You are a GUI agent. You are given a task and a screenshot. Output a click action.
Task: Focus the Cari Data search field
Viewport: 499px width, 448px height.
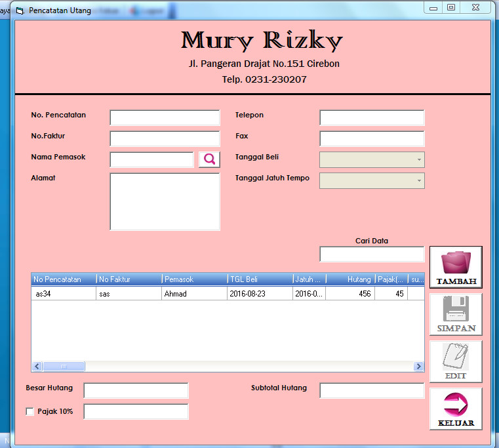point(371,255)
